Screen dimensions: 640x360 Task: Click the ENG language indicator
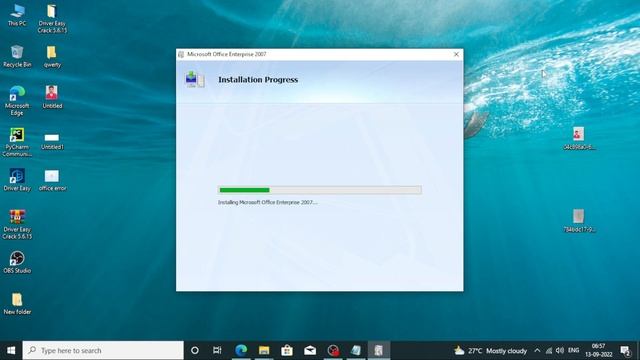coord(573,351)
